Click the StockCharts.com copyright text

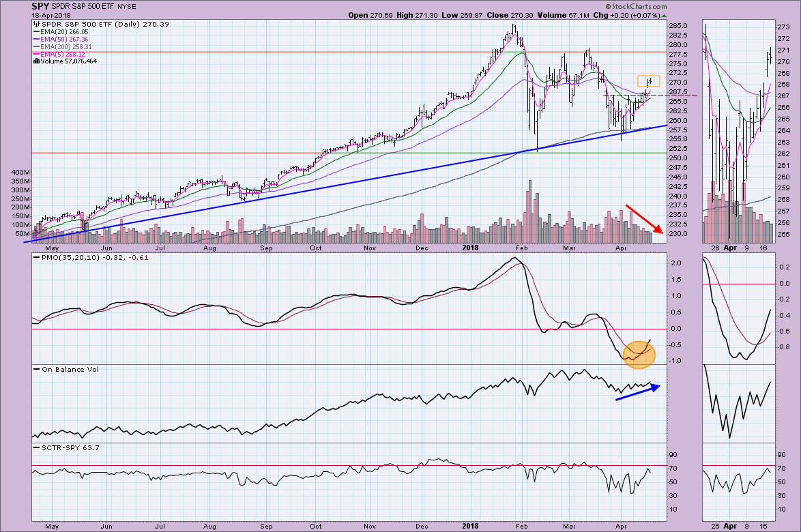click(x=636, y=7)
